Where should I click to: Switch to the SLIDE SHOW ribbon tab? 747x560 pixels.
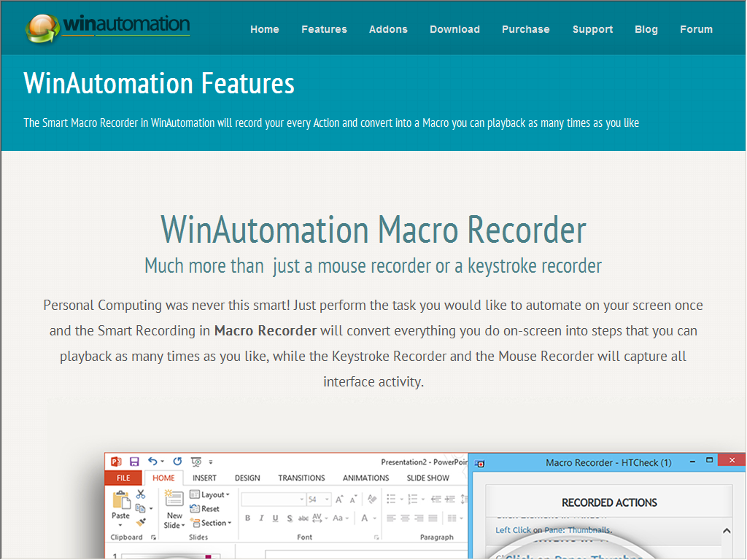427,478
